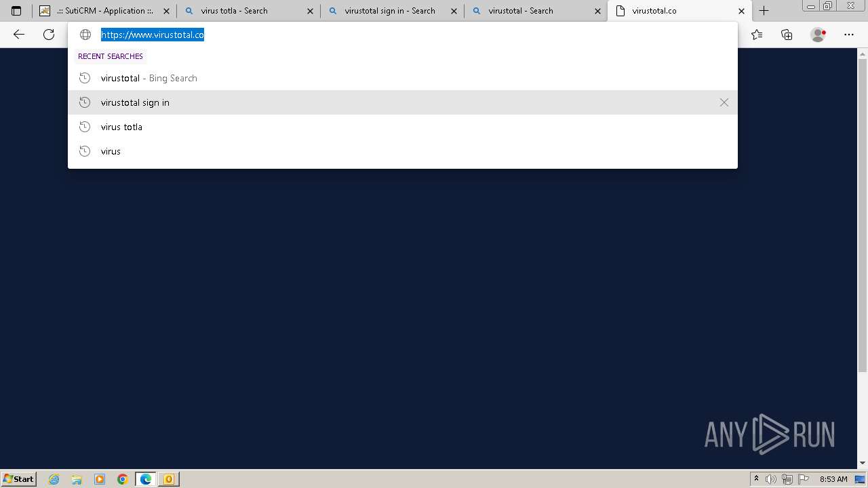Screen dimensions: 868x488
Task: Open Windows Media Player from taskbar
Action: (x=100, y=479)
